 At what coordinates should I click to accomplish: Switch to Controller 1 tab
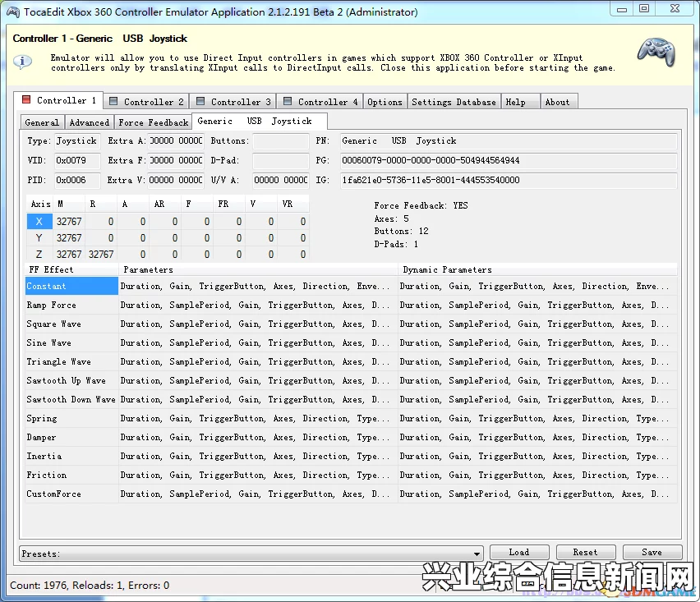pos(59,100)
